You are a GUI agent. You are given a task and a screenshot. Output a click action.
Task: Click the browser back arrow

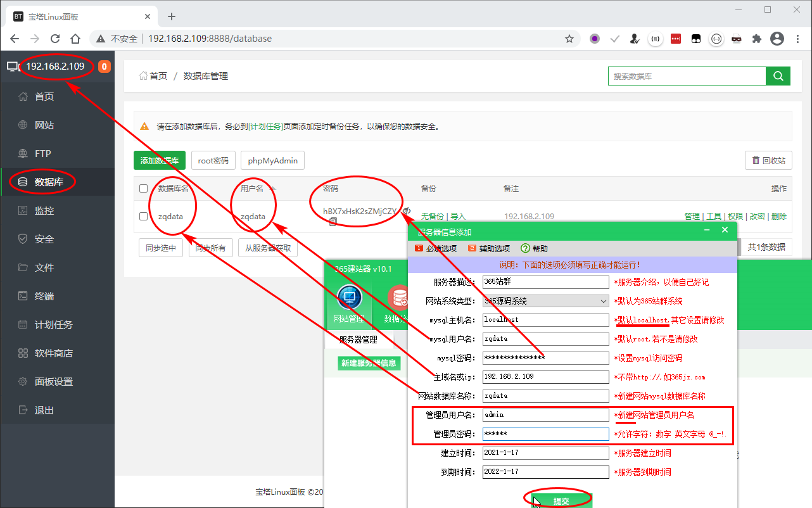click(15, 39)
